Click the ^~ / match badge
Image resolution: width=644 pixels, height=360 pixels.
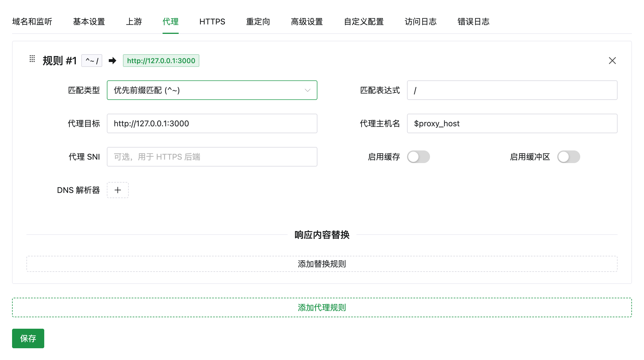(x=92, y=61)
